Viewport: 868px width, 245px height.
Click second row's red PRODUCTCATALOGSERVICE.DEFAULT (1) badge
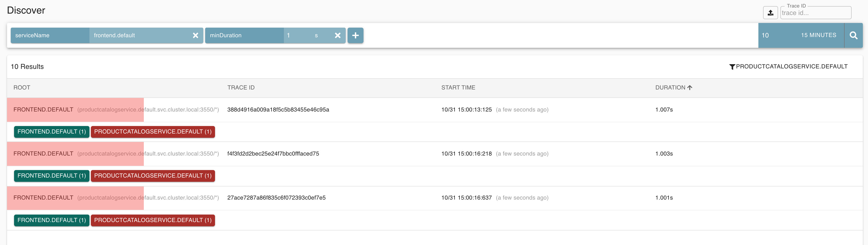[153, 176]
